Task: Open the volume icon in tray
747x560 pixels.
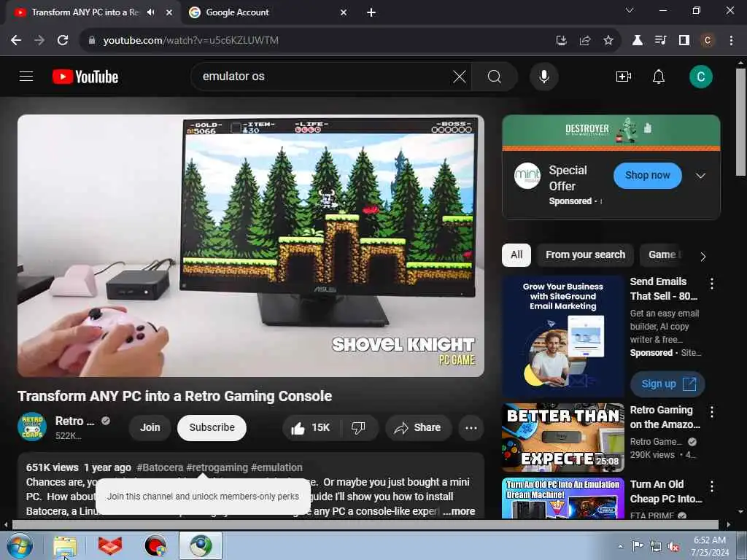Action: click(x=673, y=547)
